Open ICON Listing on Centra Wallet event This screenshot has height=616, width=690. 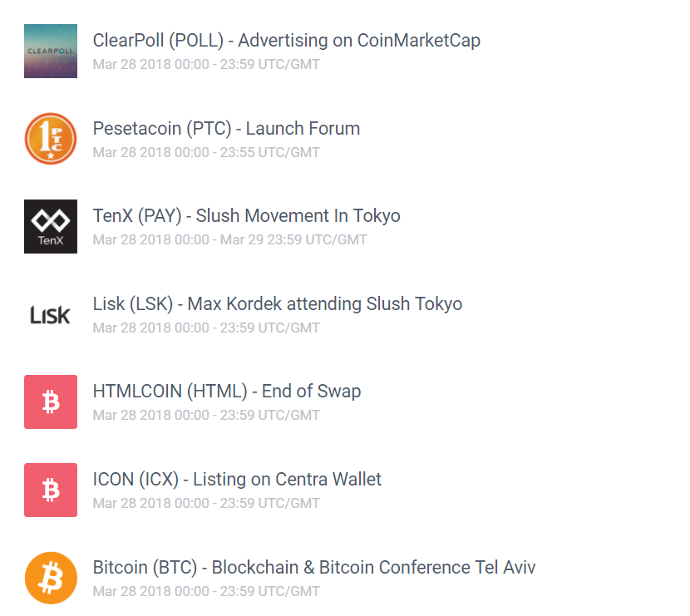click(x=237, y=479)
